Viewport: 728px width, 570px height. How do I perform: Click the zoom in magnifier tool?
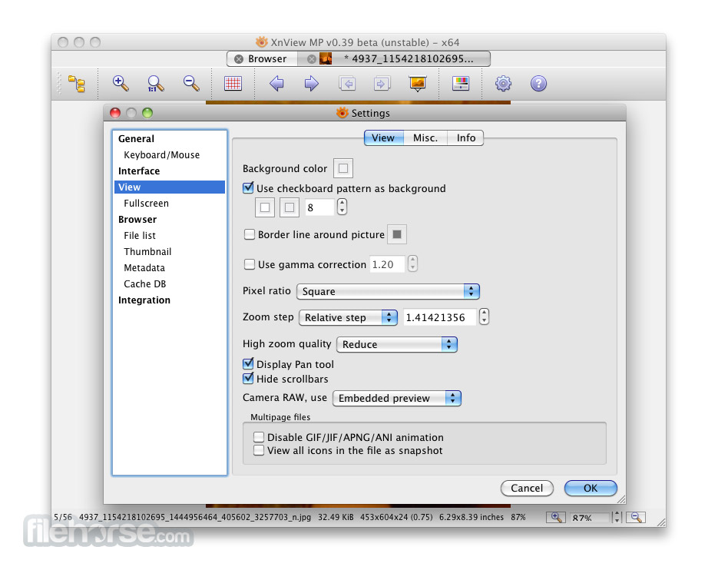pyautogui.click(x=121, y=83)
